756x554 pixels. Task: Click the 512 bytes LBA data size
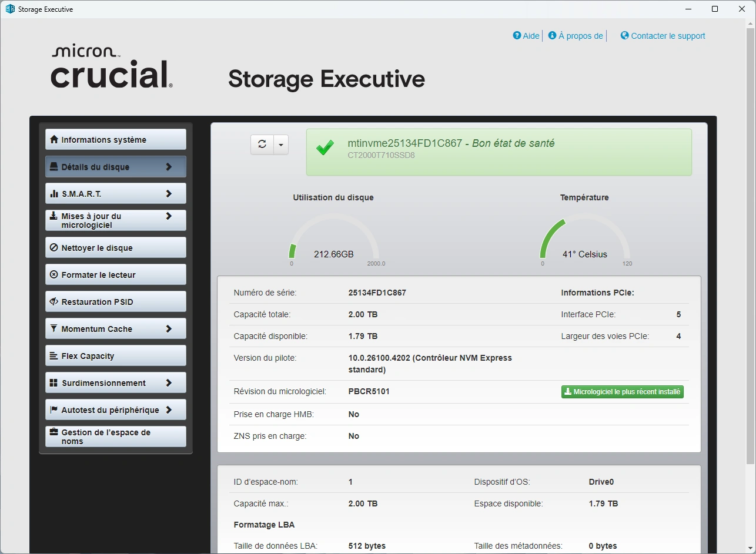coord(367,546)
